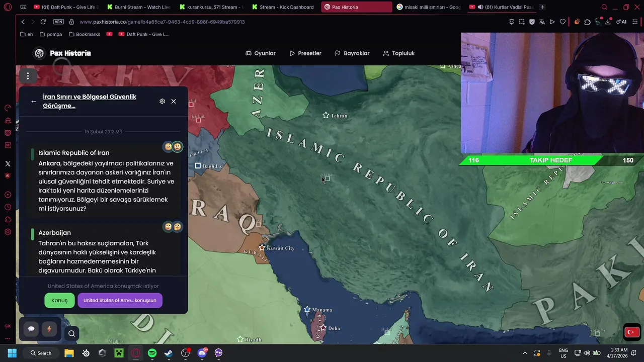Open the Windows Start menu
Image resolution: width=644 pixels, height=362 pixels.
click(12, 353)
